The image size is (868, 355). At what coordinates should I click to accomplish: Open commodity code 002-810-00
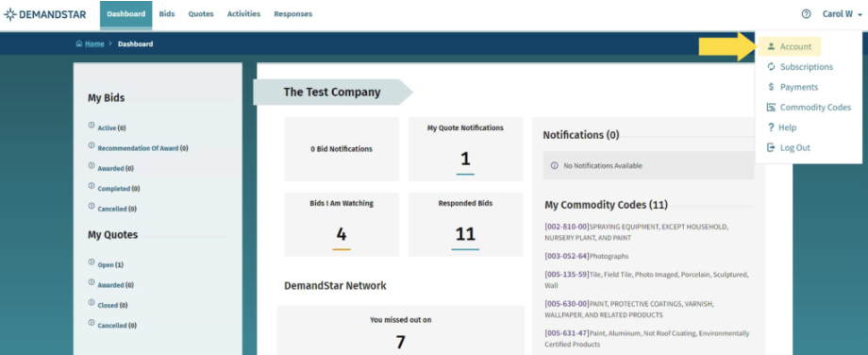(x=567, y=227)
